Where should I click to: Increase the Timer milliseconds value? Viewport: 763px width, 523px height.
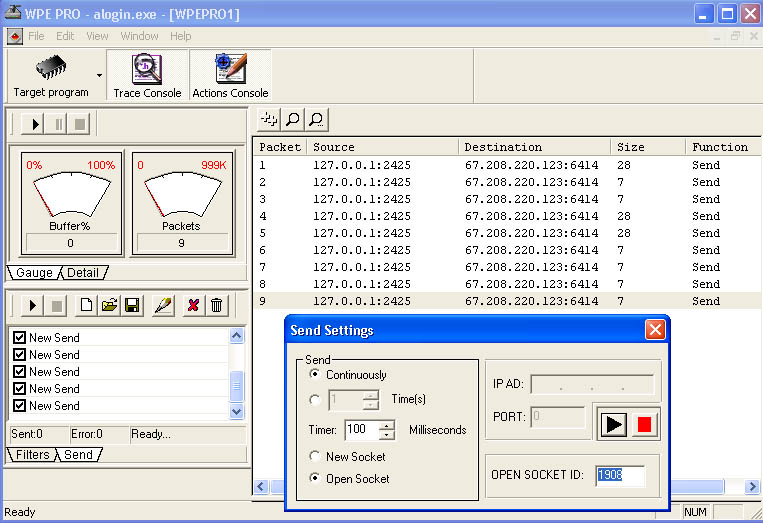coord(387,425)
